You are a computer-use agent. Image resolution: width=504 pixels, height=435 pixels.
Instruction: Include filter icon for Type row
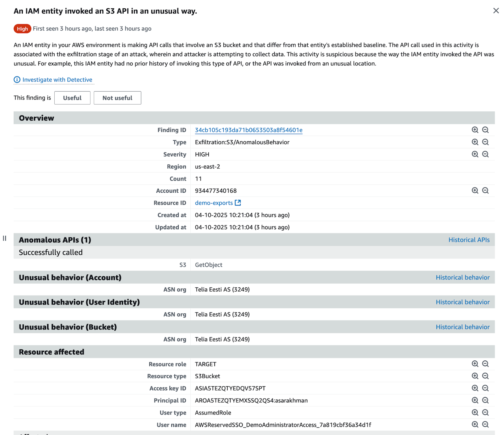[475, 142]
